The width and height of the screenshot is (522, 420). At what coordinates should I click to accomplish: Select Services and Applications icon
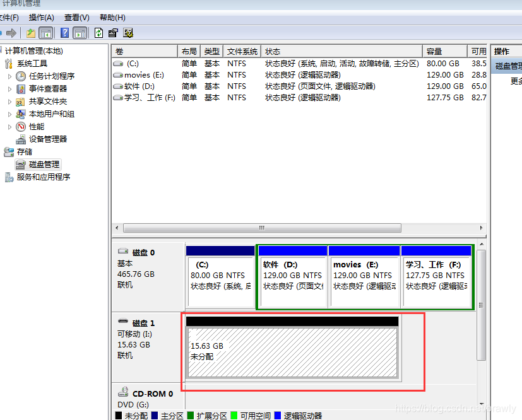[9, 177]
